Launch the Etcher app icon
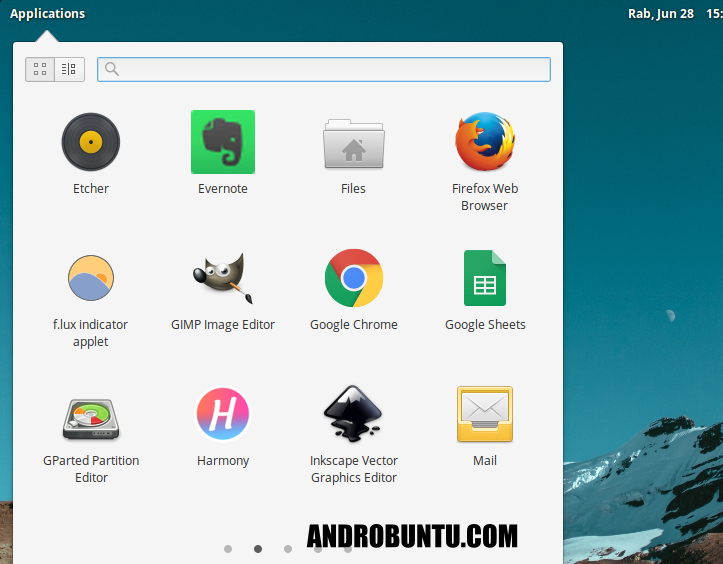 click(x=91, y=142)
